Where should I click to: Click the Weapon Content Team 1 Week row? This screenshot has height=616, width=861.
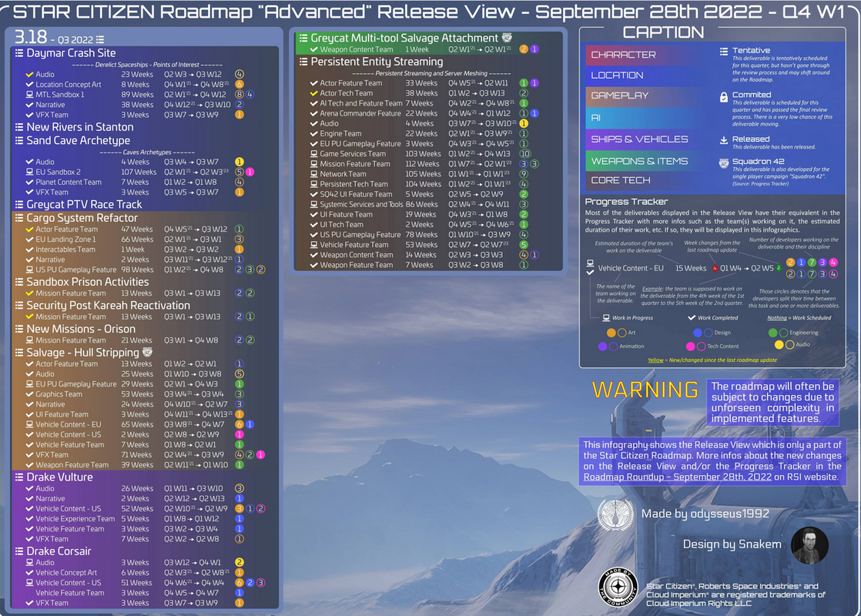click(x=424, y=49)
